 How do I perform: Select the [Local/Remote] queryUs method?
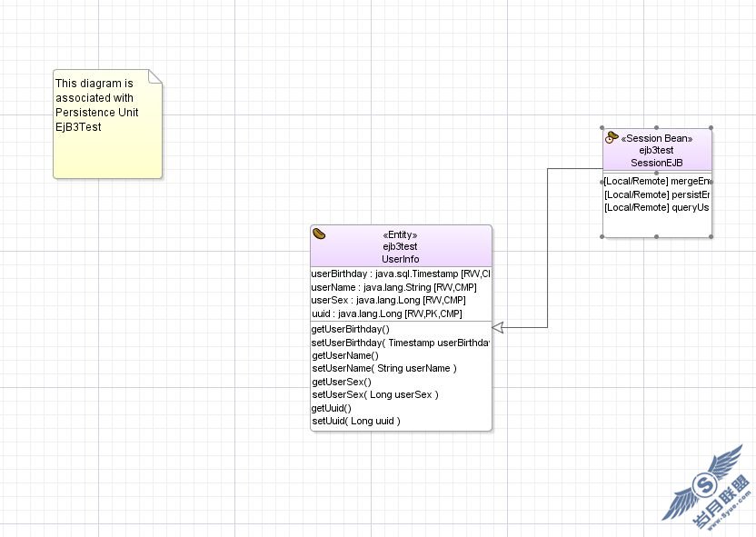point(657,208)
